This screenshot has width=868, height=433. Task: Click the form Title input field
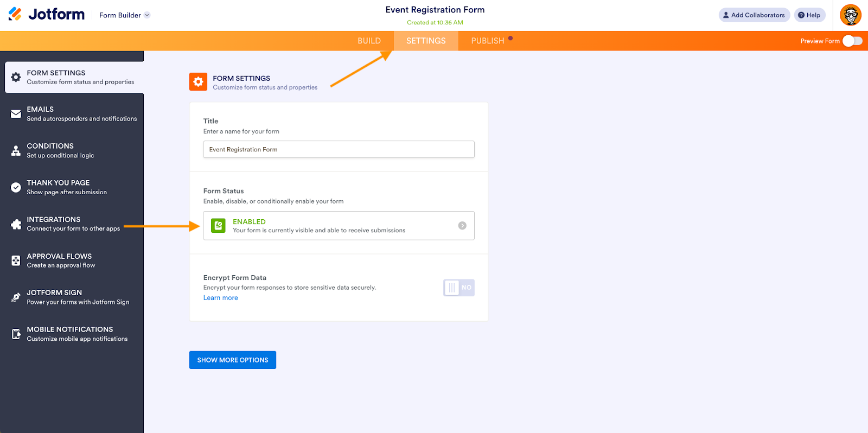[339, 149]
